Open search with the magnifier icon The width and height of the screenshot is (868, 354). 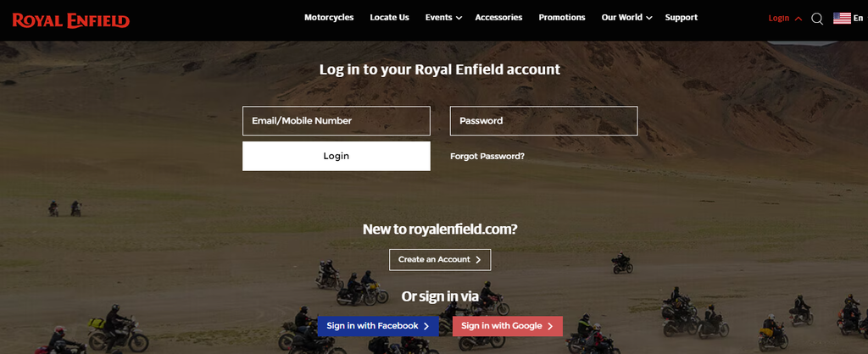click(817, 19)
